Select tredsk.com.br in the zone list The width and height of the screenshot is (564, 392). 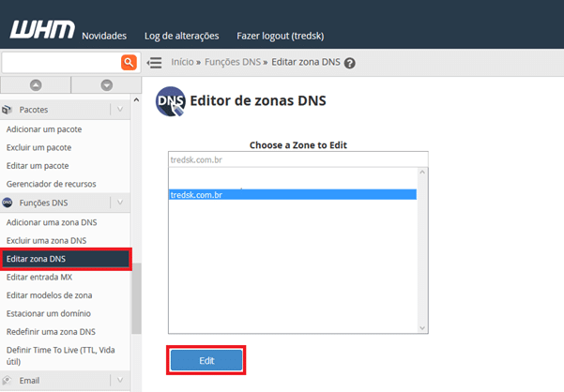click(x=293, y=195)
